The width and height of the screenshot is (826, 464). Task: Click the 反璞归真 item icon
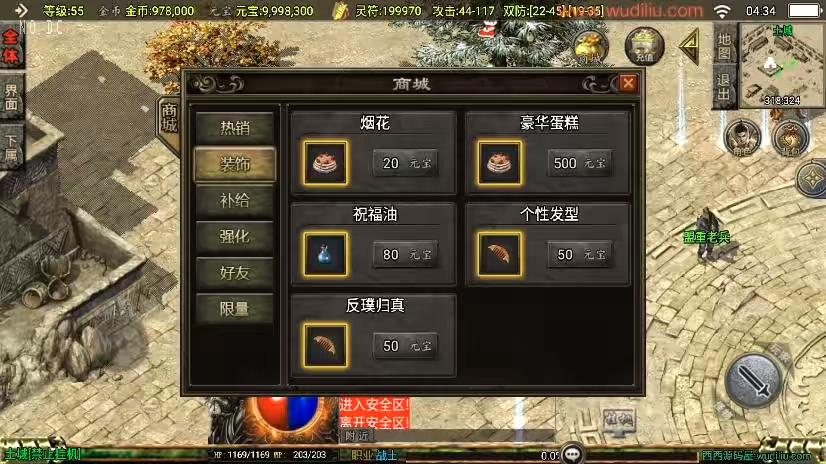325,345
